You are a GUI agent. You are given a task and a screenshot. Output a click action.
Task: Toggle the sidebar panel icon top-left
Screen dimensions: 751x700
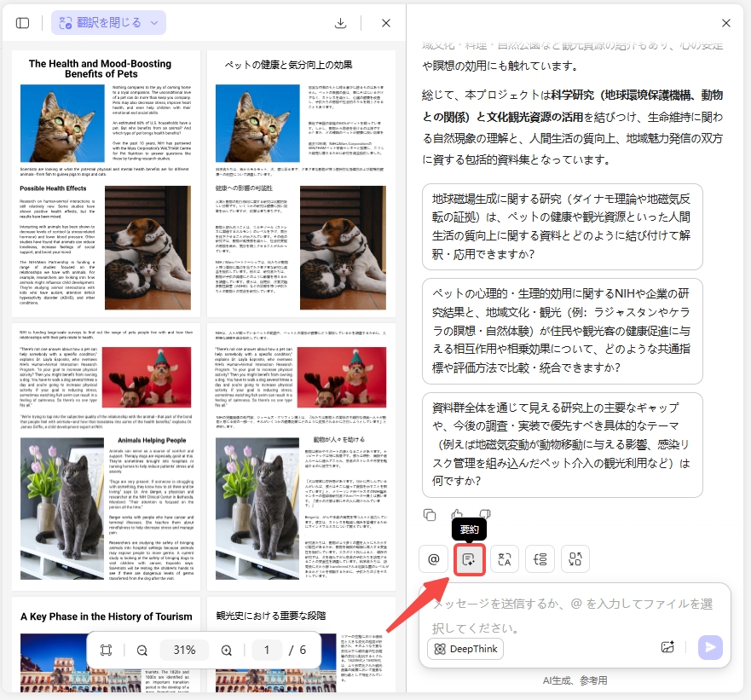(x=21, y=23)
